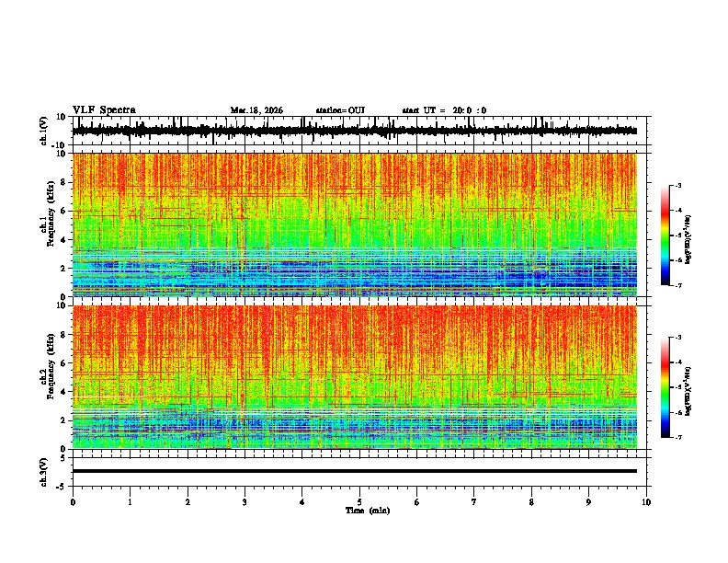Screen dimensions: 728x563
Task: Click the flat ch.3 voltage trace line
Action: [354, 471]
